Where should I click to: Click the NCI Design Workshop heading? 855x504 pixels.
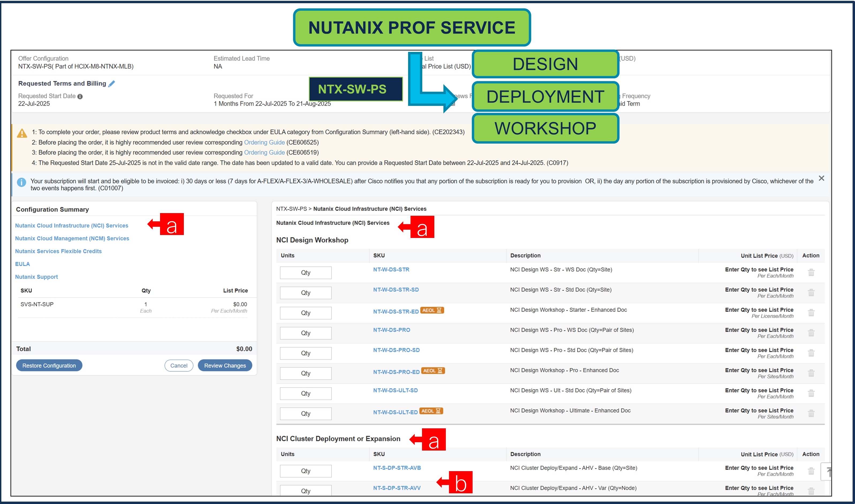pos(312,240)
